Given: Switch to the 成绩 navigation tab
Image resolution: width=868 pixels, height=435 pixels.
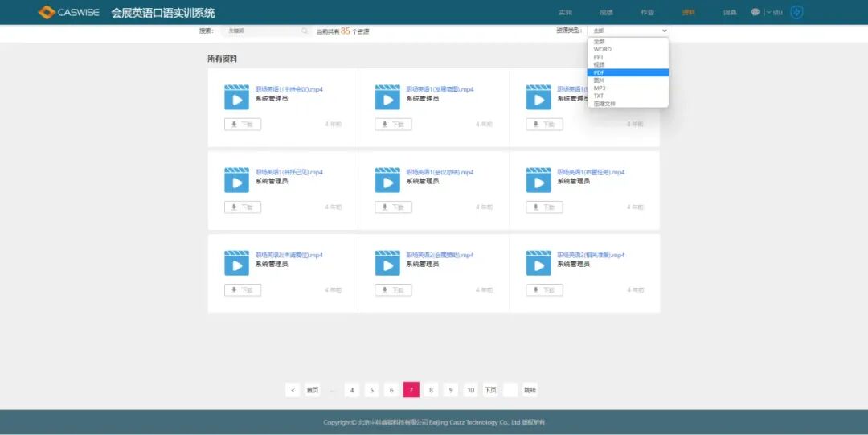Looking at the screenshot, I should 606,12.
